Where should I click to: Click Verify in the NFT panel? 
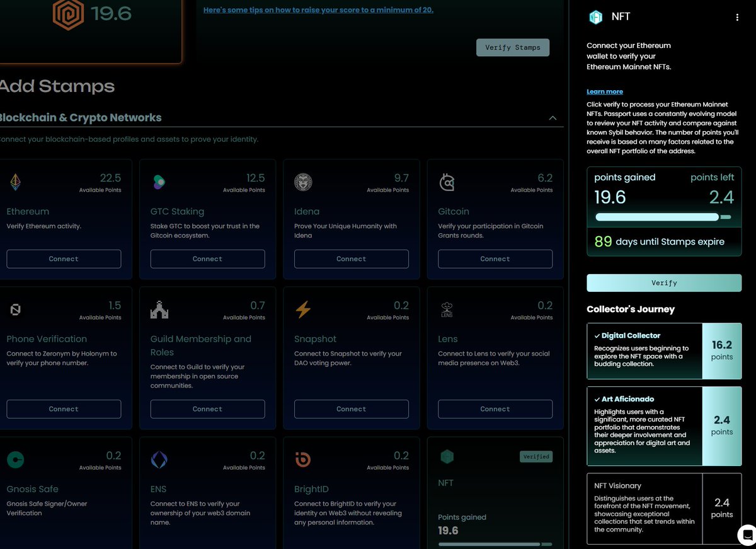(x=664, y=283)
